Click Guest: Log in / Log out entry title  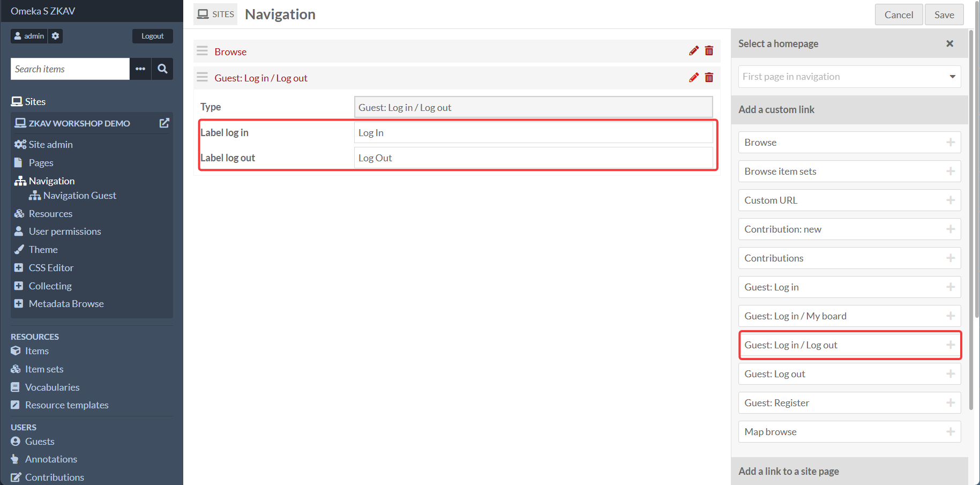(261, 78)
